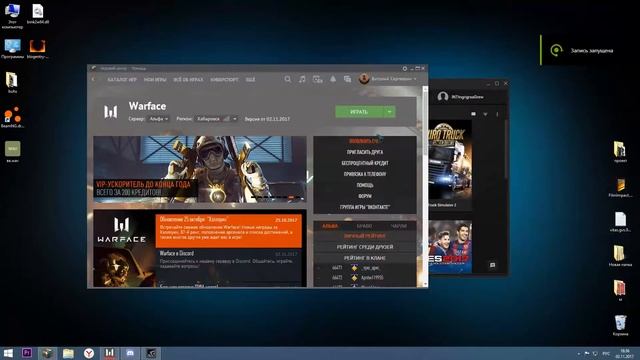Image resolution: width=640 pixels, height=360 pixels.
Task: Open the 'Warface в Discord' news item
Action: coord(229,260)
